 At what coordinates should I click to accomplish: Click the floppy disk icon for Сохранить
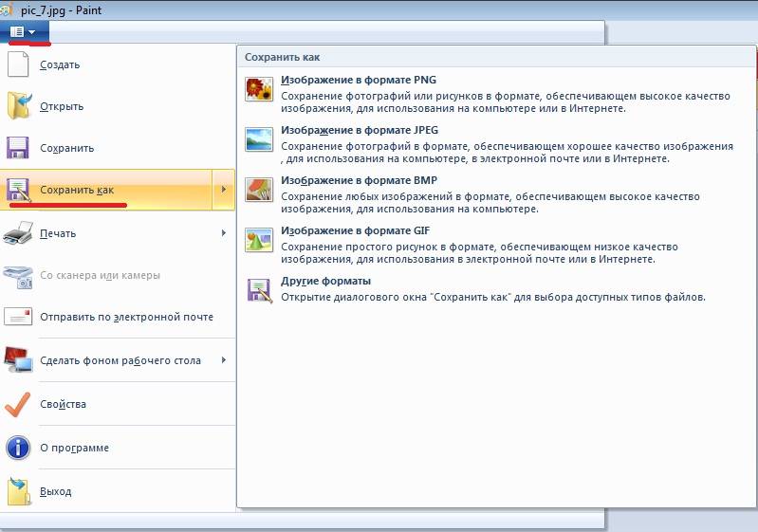pos(18,148)
